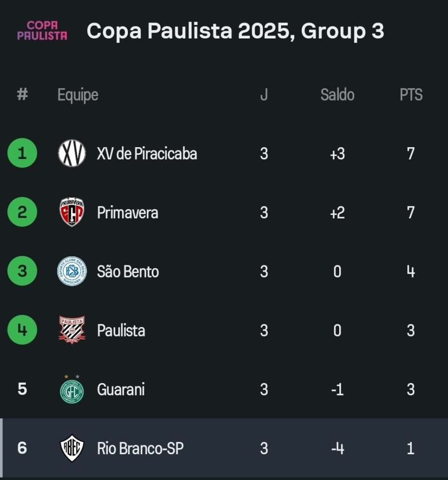Image resolution: width=448 pixels, height=480 pixels.
Task: Select the highlighted Rio Branco-SP row
Action: [x=224, y=448]
